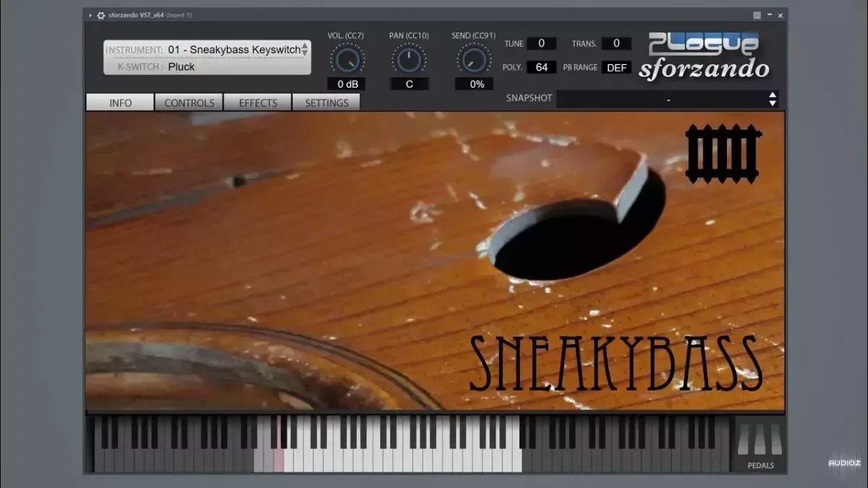
Task: Click the 'PAN (CC10)' label
Action: (409, 35)
